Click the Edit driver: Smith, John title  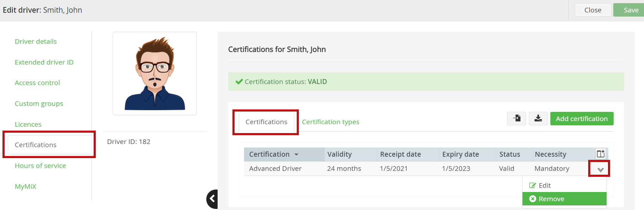tap(42, 10)
